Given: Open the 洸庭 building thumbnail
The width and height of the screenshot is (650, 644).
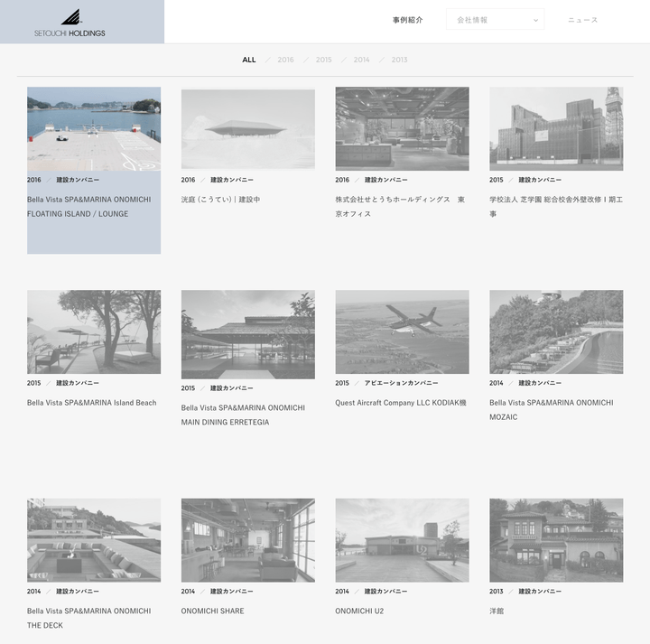Looking at the screenshot, I should pyautogui.click(x=248, y=129).
